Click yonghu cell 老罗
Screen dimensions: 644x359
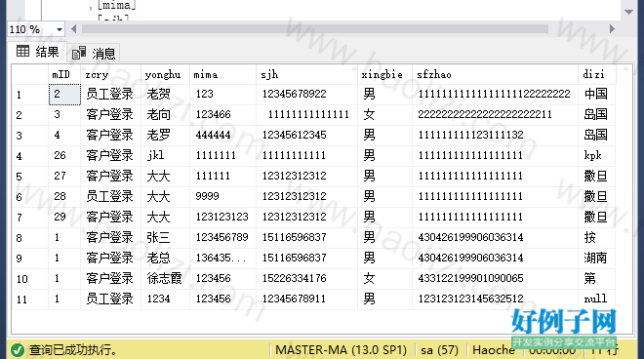pos(166,136)
